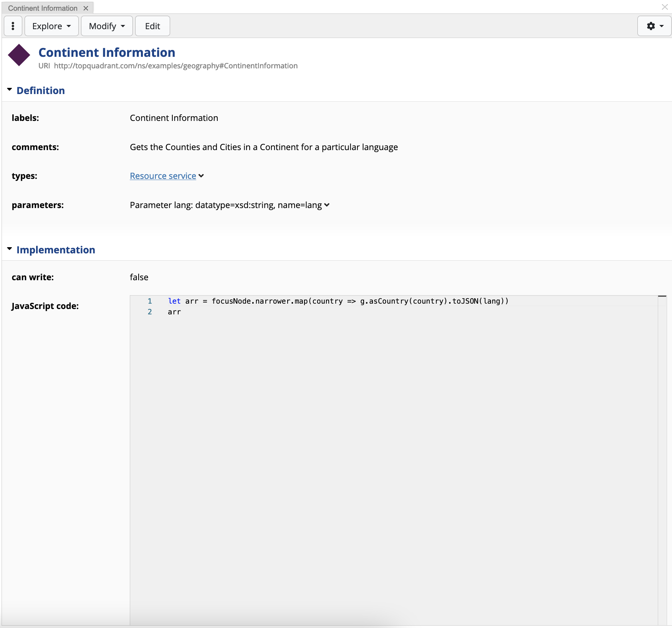The image size is (672, 628).
Task: Collapse the Definition section
Action: click(10, 90)
